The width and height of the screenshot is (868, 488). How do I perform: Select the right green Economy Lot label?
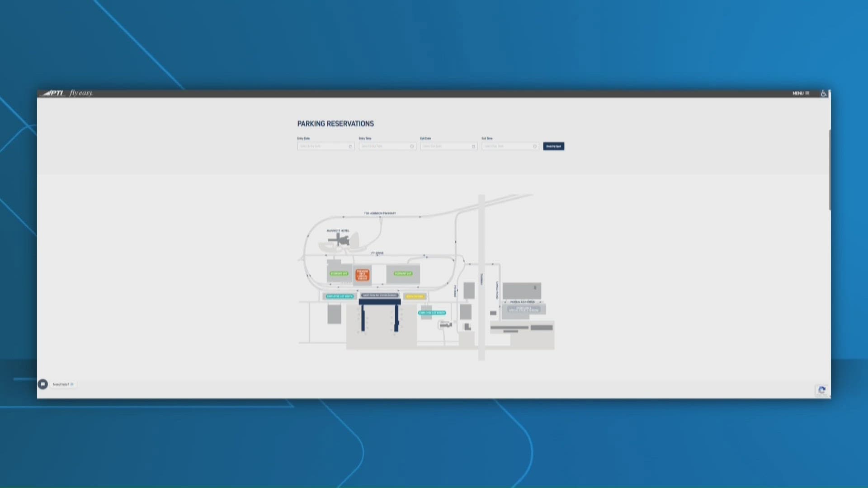pos(403,273)
